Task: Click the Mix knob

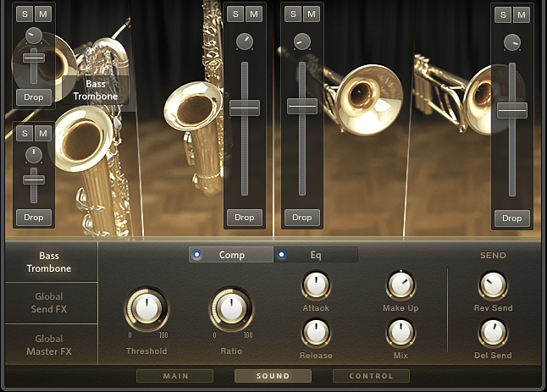Action: point(401,333)
